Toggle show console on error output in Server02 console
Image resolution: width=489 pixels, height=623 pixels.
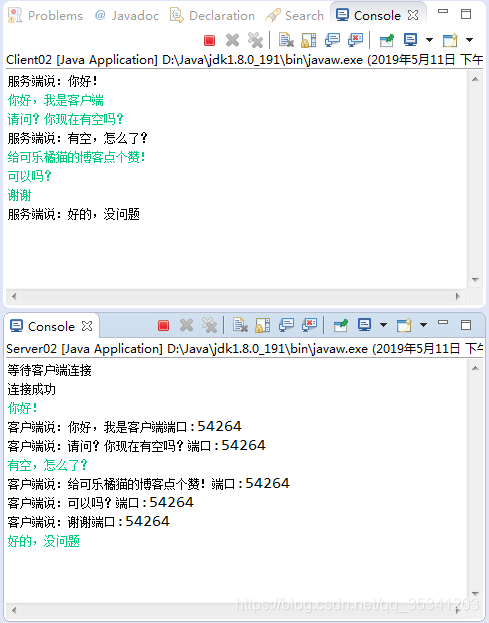(309, 325)
